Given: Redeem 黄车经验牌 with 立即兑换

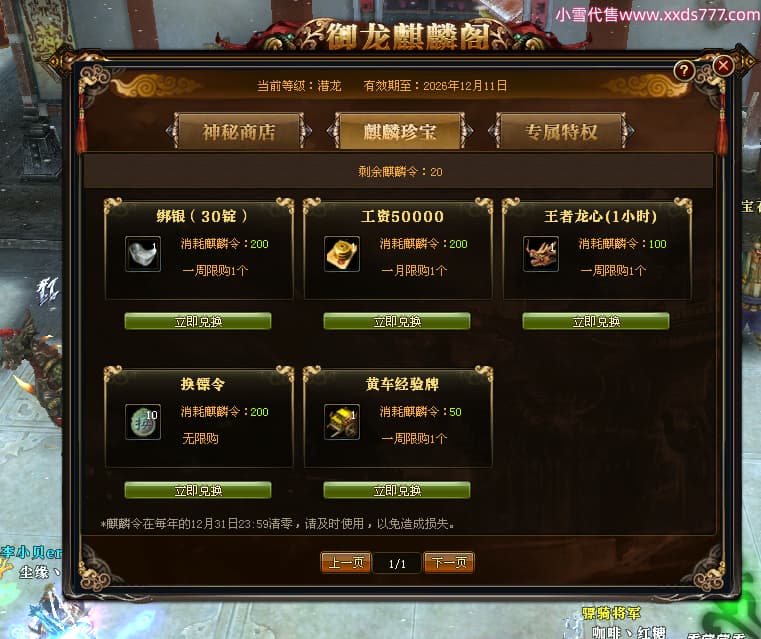Looking at the screenshot, I should 397,490.
